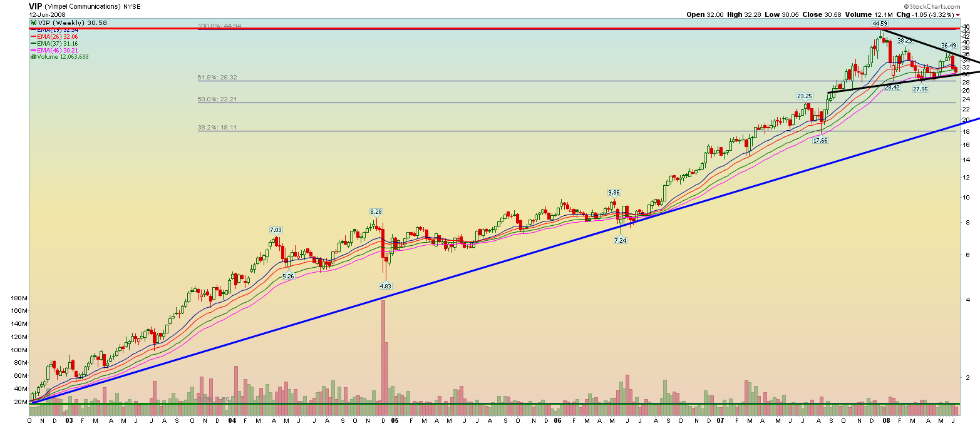This screenshot has height=426, width=980.
Task: Click the 20M volume axis label
Action: click(21, 402)
